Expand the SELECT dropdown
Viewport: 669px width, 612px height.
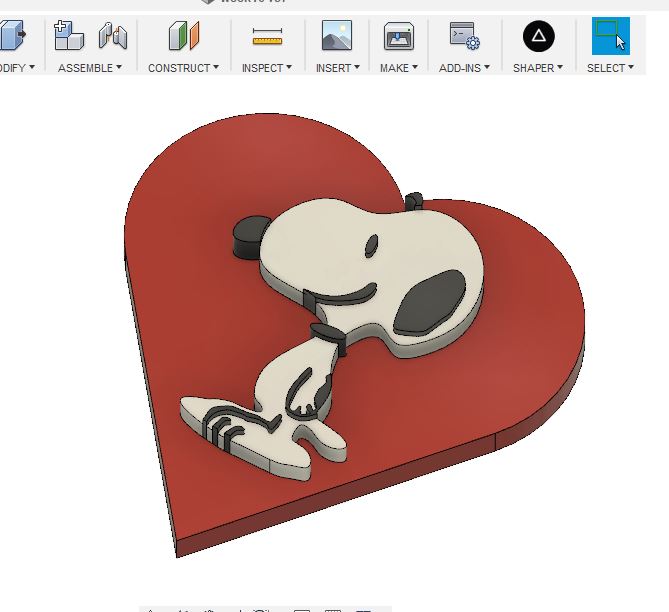pyautogui.click(x=610, y=68)
